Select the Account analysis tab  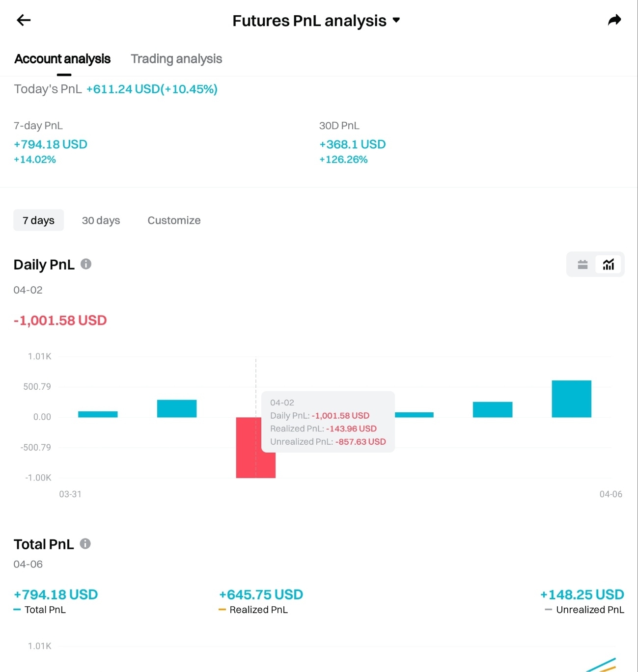pyautogui.click(x=62, y=59)
